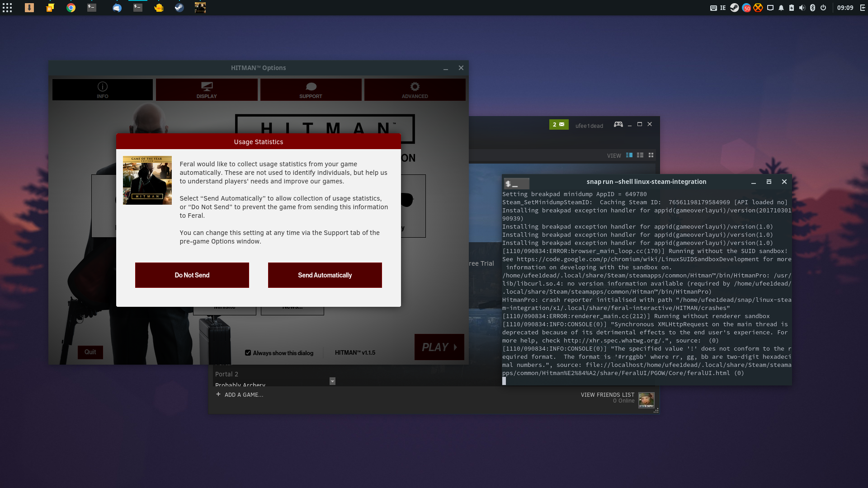Screen dimensions: 868x488
Task: Switch Steam library to grid view
Action: 651,155
